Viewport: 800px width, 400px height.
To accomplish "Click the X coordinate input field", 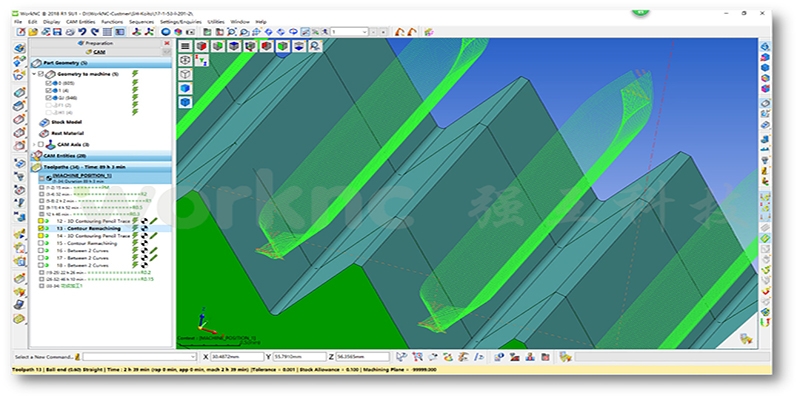I will click(x=237, y=357).
